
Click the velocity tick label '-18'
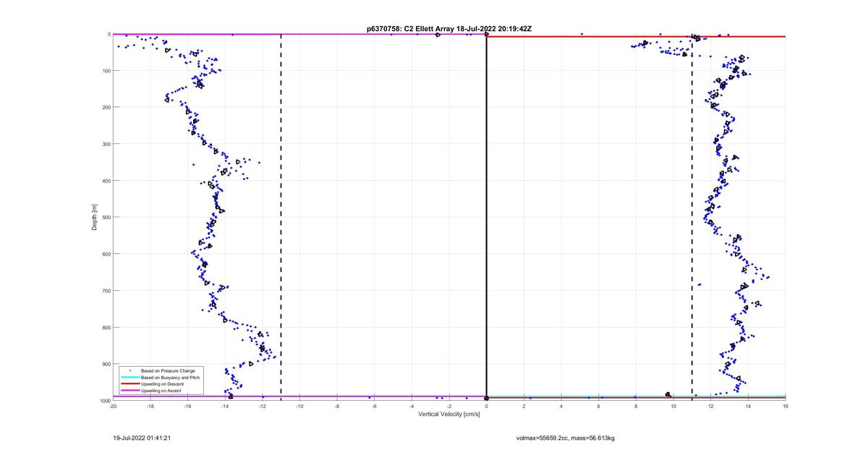[x=150, y=406]
